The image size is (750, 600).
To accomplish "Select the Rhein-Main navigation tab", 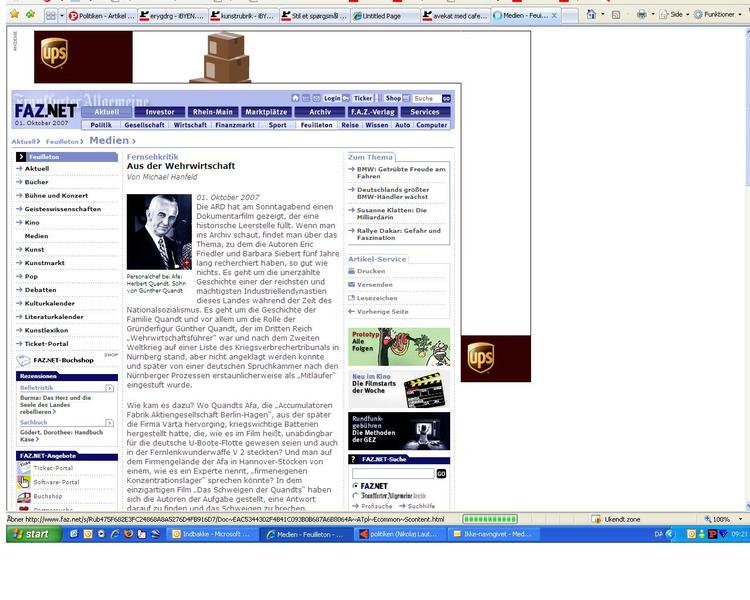I will [x=213, y=112].
